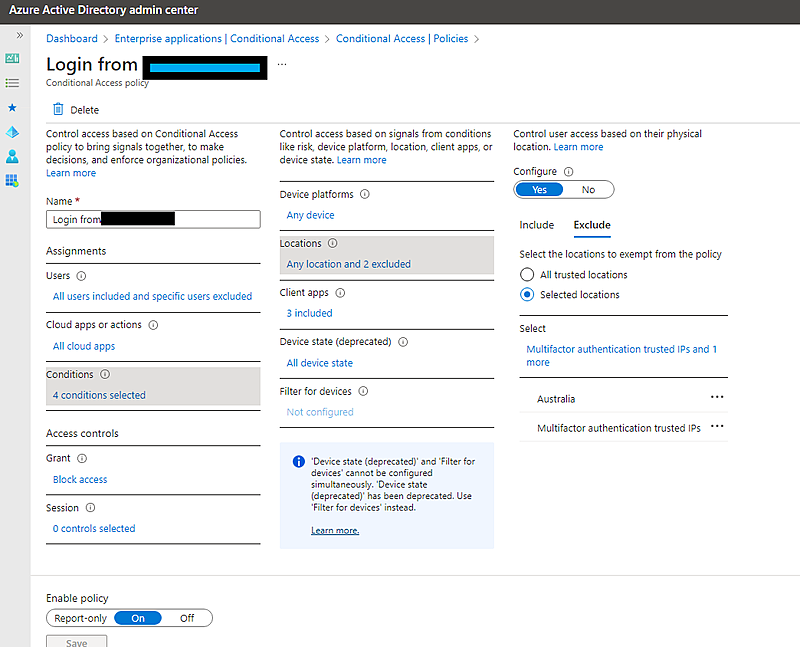Click the All services list icon in sidebar
The height and width of the screenshot is (647, 800).
tap(12, 83)
